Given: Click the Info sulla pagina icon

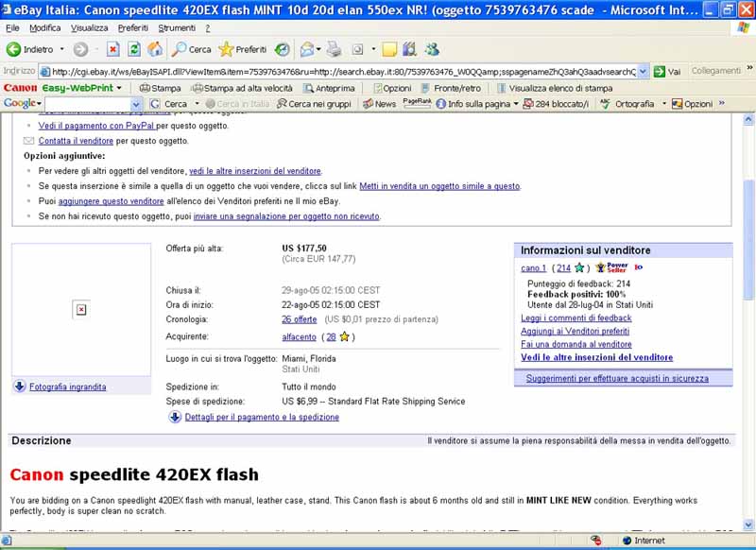Looking at the screenshot, I should [x=440, y=104].
